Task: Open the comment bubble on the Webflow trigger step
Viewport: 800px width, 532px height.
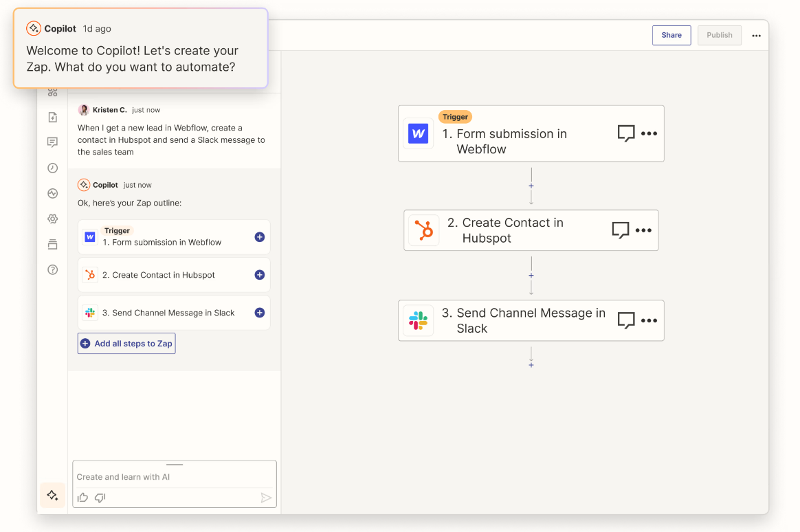Action: point(625,133)
